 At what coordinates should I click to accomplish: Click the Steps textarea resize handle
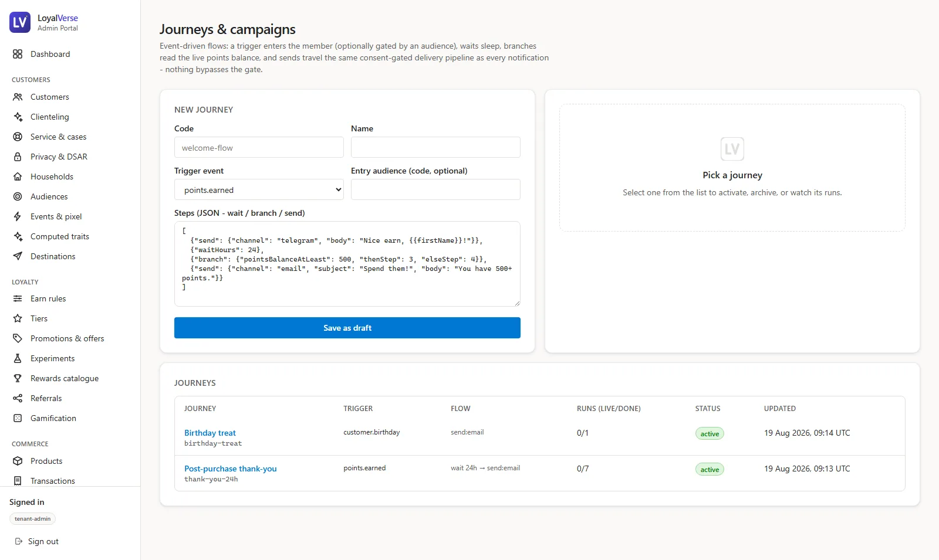517,303
